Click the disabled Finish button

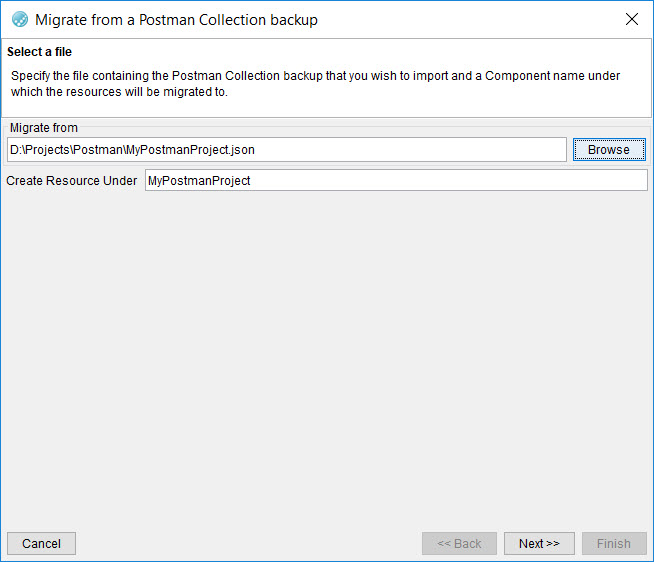[x=614, y=543]
